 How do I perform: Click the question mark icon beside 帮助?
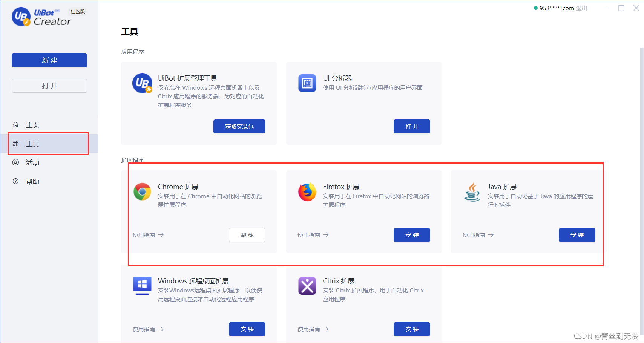click(15, 181)
